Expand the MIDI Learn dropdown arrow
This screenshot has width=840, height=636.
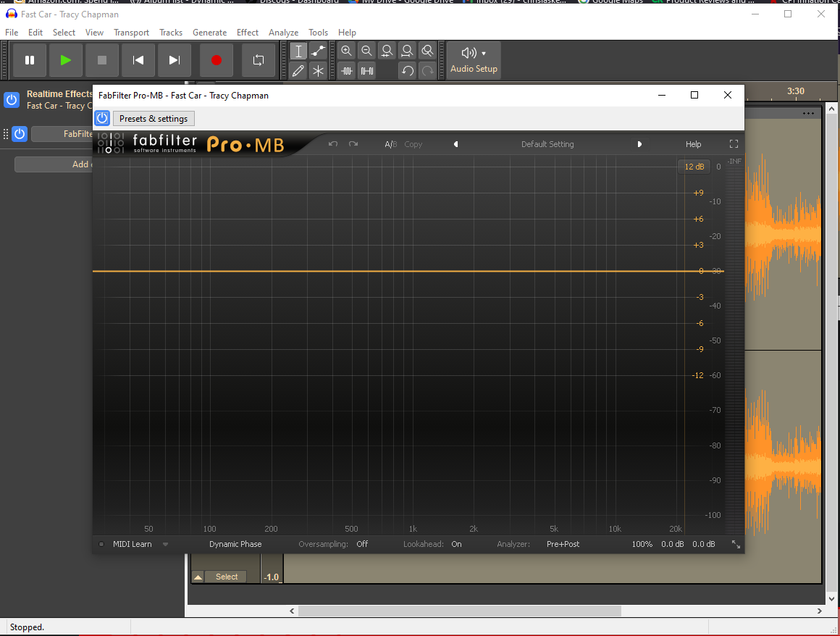point(166,545)
